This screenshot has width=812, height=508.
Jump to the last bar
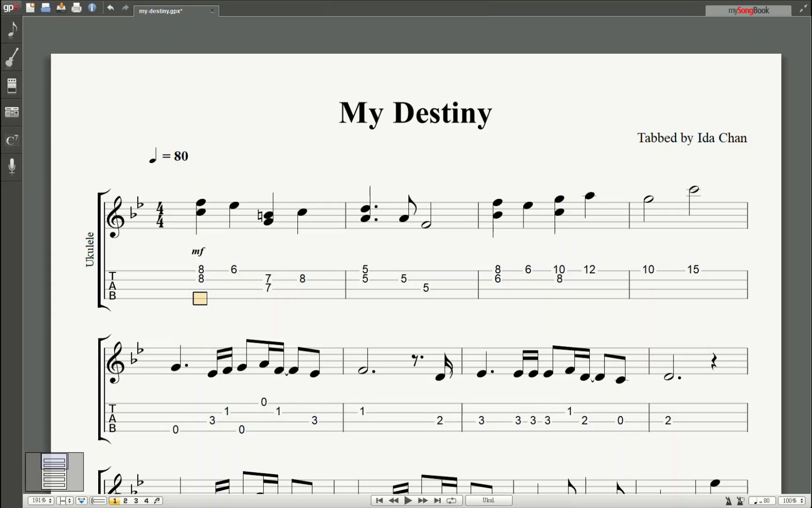(x=437, y=500)
